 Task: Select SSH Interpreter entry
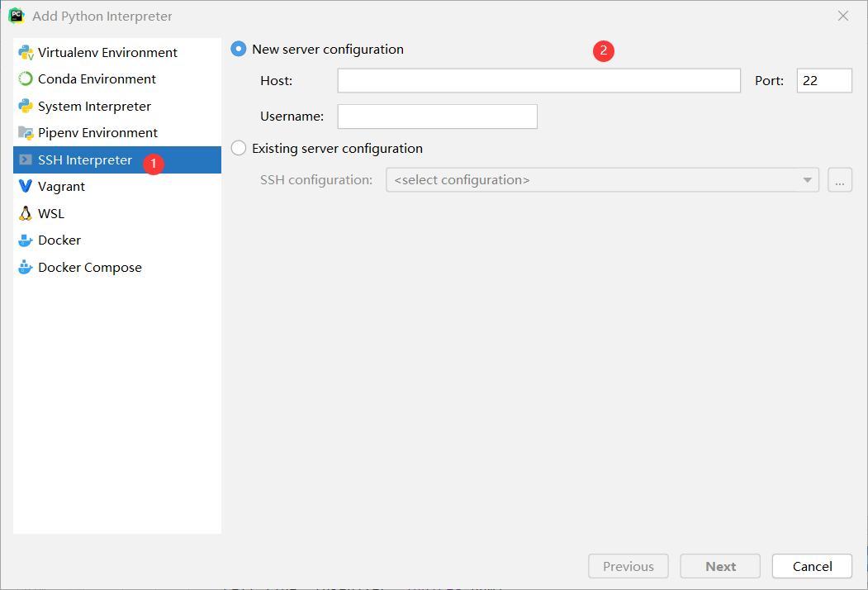117,159
